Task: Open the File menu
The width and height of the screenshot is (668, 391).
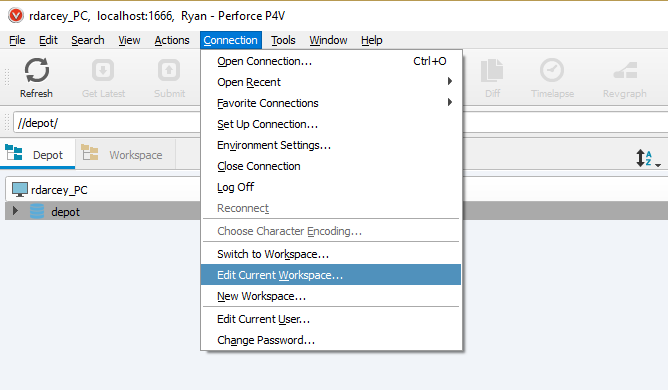Action: click(x=17, y=40)
